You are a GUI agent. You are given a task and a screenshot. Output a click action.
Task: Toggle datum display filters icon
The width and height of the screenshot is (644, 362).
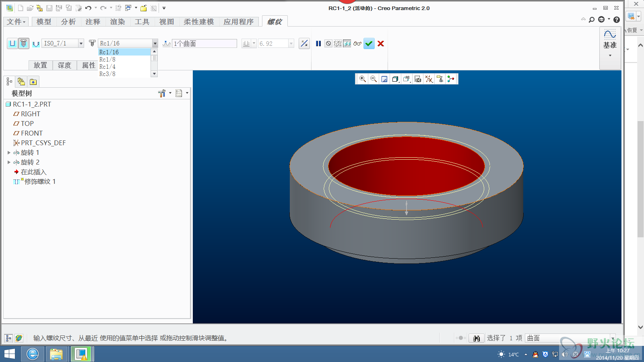point(429,79)
